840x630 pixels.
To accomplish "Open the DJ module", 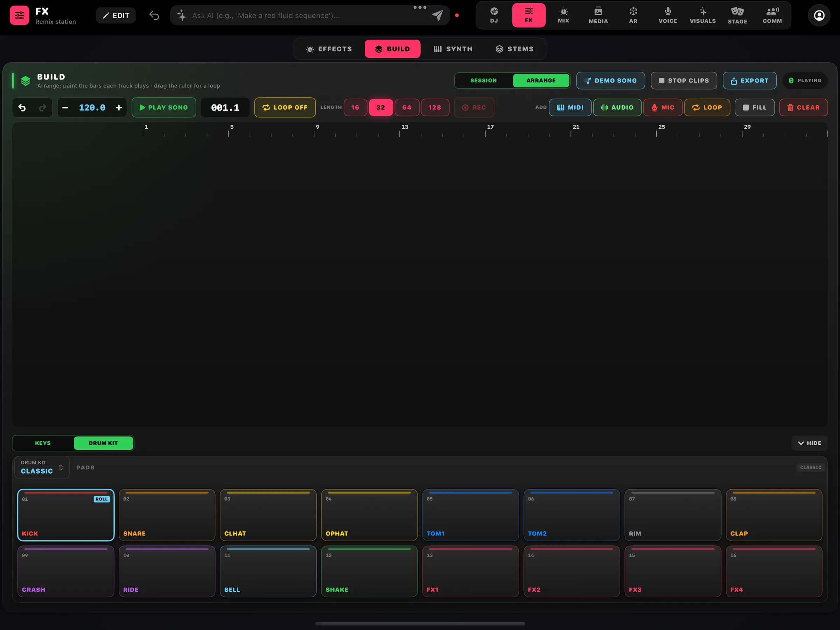I will (493, 15).
